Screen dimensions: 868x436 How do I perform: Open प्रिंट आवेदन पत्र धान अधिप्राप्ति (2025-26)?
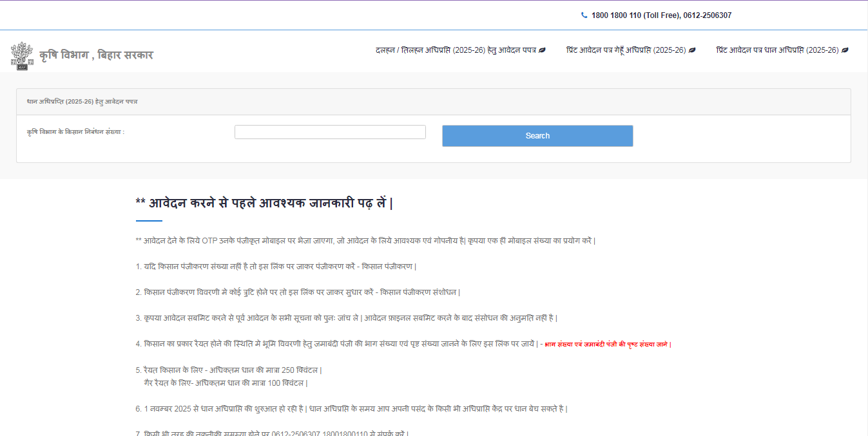[x=780, y=50]
